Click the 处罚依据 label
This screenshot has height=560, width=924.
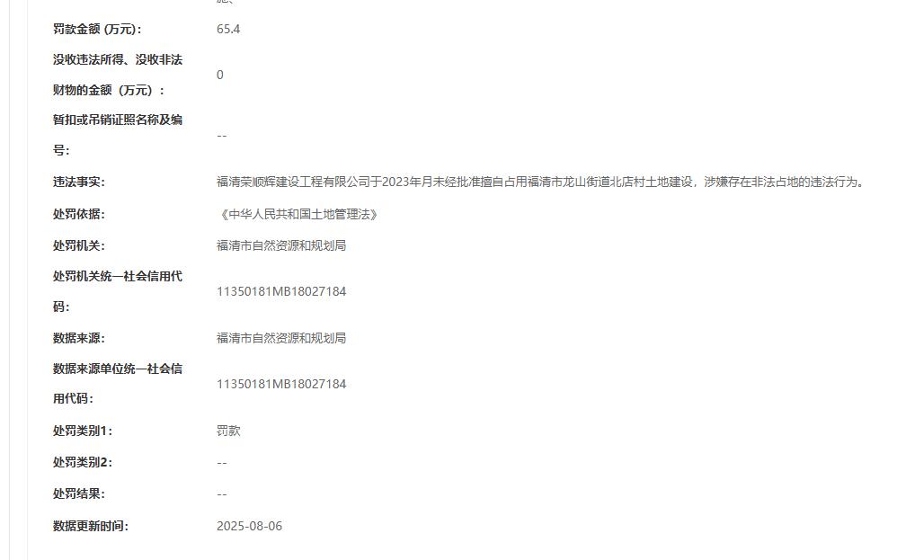point(79,214)
